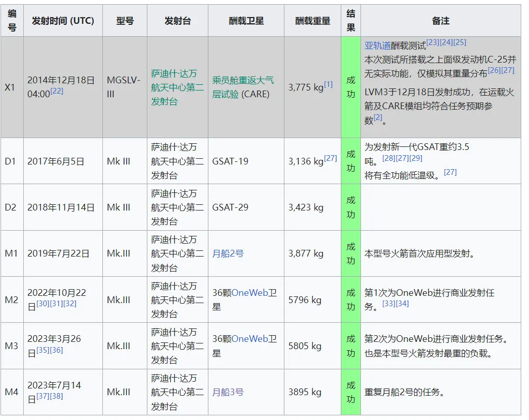Open the 亚轨道 link in X1 notes

(377, 46)
